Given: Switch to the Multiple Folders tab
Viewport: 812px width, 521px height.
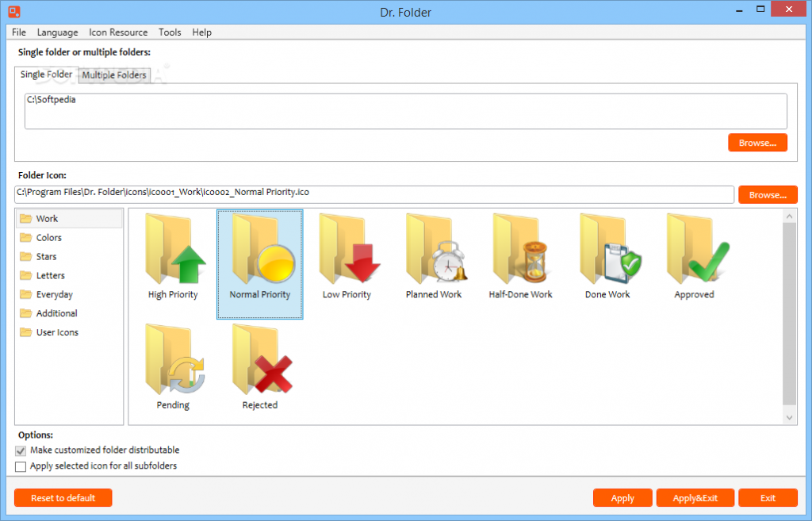Looking at the screenshot, I should (114, 75).
